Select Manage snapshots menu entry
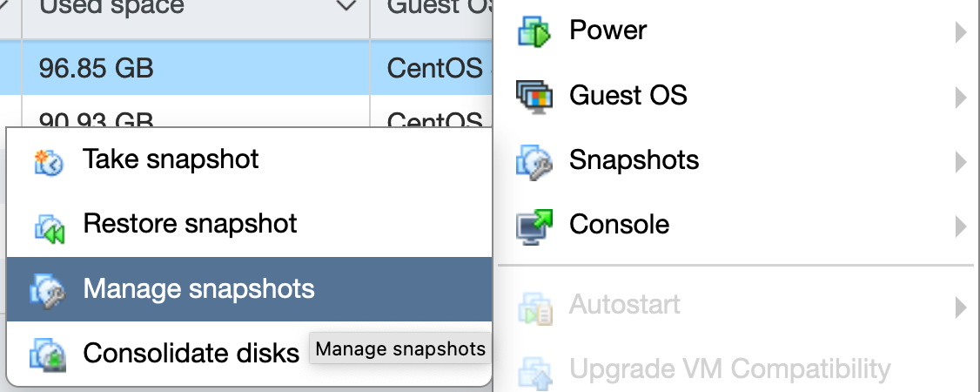This screenshot has width=980, height=392. (x=198, y=289)
